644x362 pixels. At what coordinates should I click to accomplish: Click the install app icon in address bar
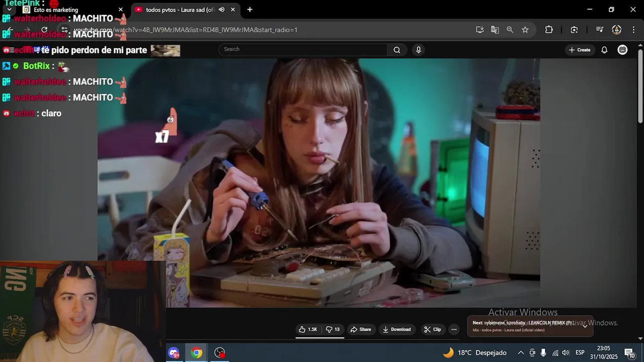480,30
